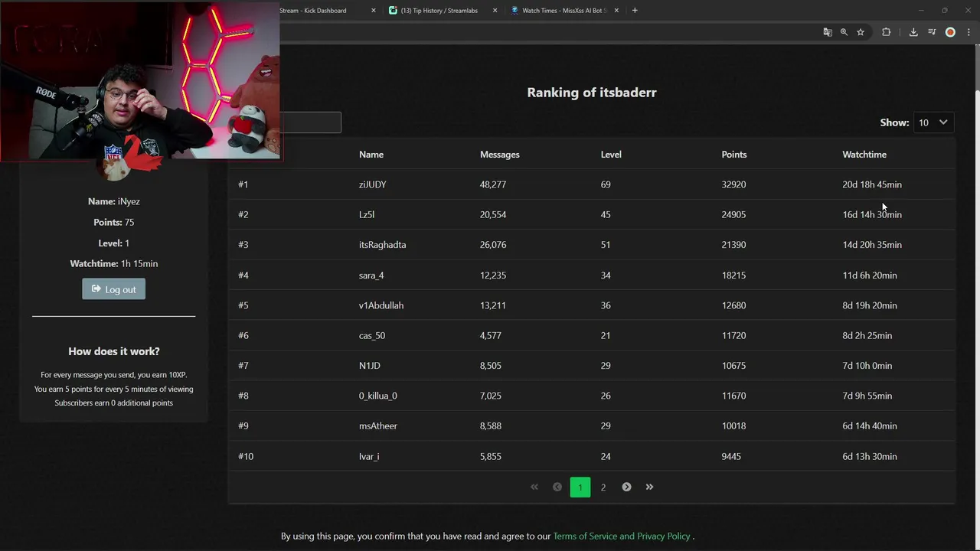Viewport: 980px width, 551px height.
Task: Close the Tip History Streamlabs tab
Action: 495,11
